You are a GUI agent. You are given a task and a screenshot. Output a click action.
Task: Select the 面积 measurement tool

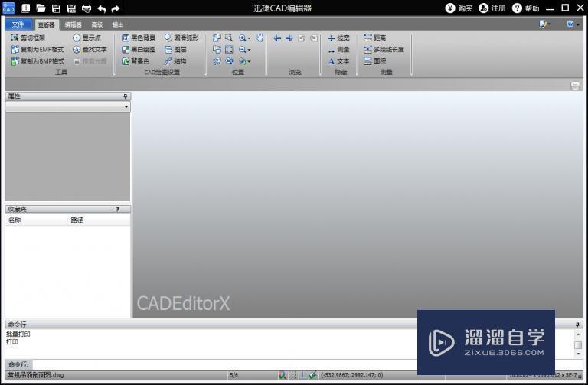pyautogui.click(x=374, y=61)
